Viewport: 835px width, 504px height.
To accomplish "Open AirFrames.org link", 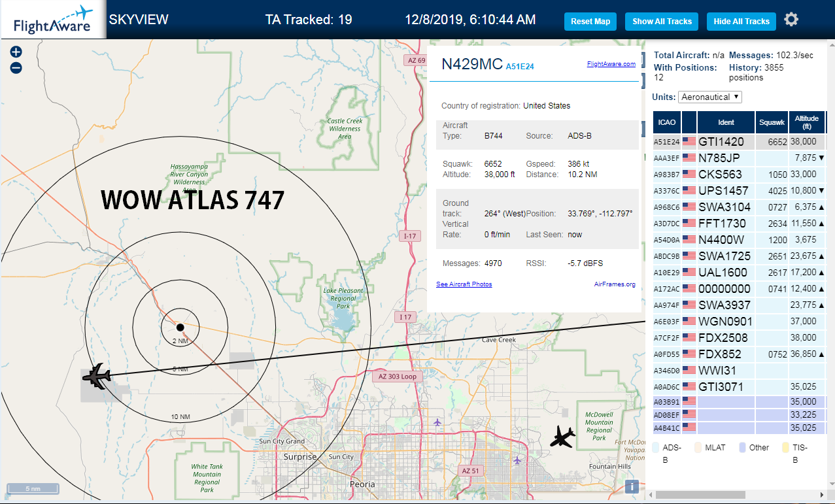I will [615, 284].
